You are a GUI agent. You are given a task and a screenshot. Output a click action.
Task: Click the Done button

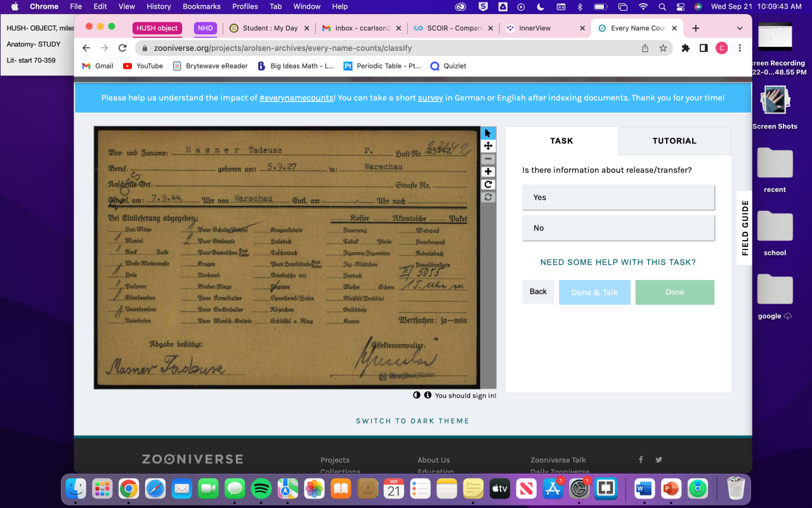[x=675, y=292]
